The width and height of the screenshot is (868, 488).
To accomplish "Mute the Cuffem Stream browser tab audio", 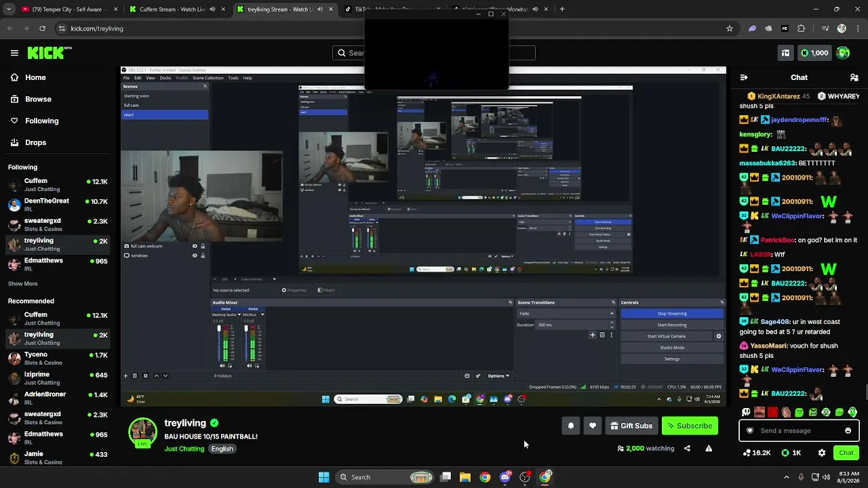I will pos(213,9).
